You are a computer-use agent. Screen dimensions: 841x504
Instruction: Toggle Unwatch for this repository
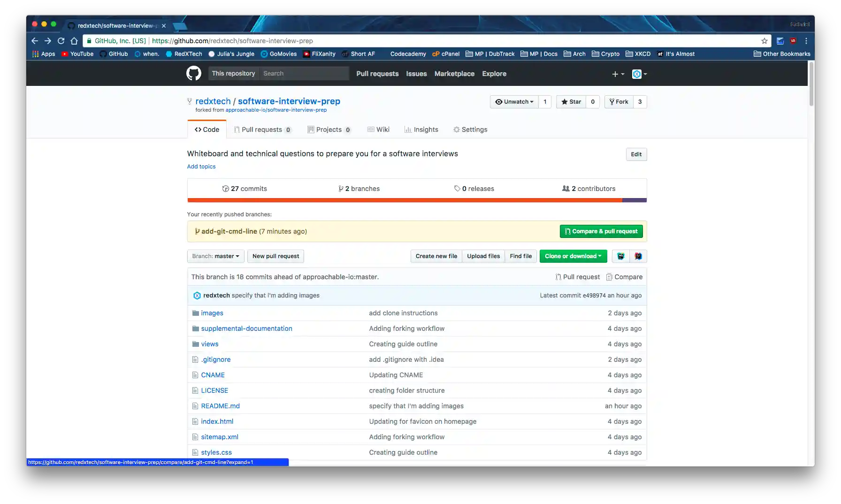coord(514,102)
